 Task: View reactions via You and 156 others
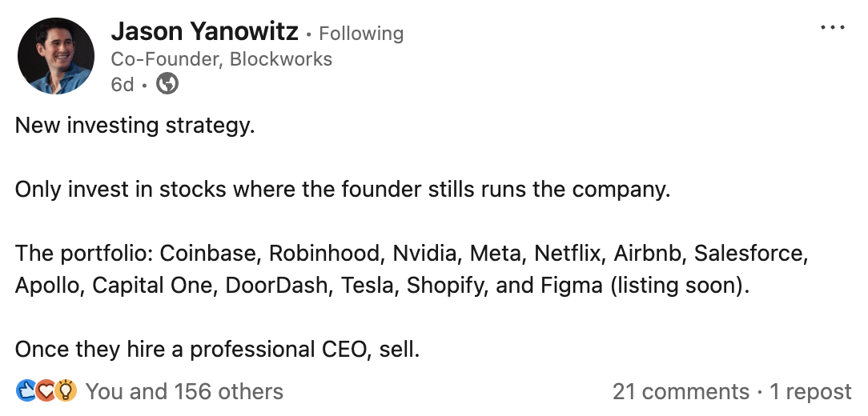coord(184,392)
